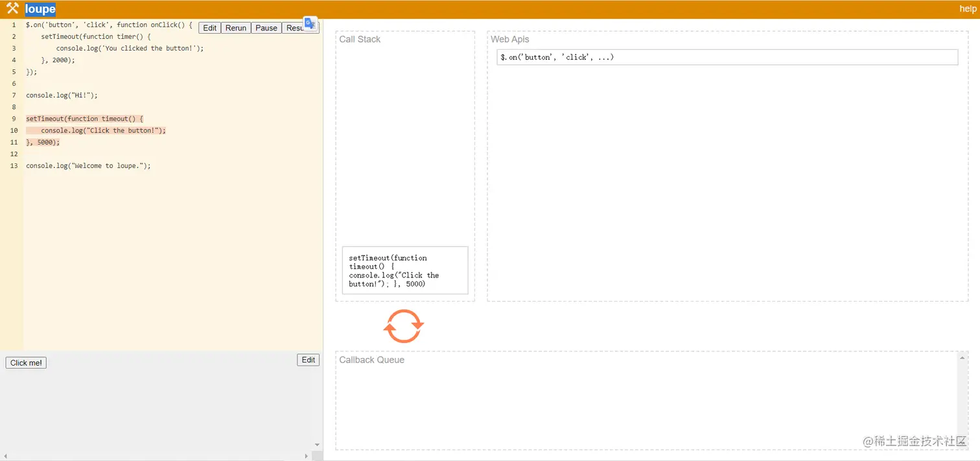Viewport: 980px width, 461px height.
Task: Click the Edit button above the code
Action: (209, 28)
